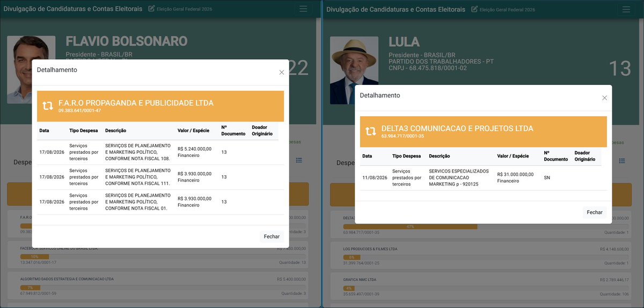Click the 4% bar for Grafica NMC
The height and width of the screenshot is (308, 644).
[x=349, y=288]
